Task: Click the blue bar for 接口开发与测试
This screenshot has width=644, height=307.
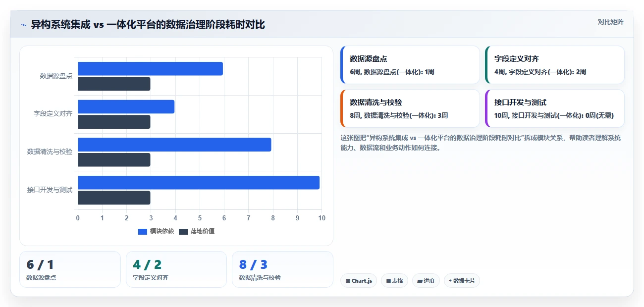Action: pyautogui.click(x=199, y=183)
